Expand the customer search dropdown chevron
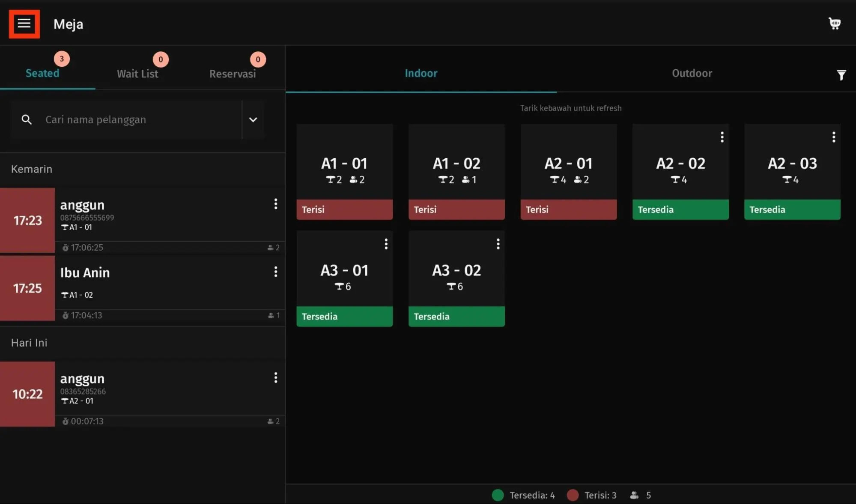This screenshot has height=504, width=856. (x=253, y=120)
